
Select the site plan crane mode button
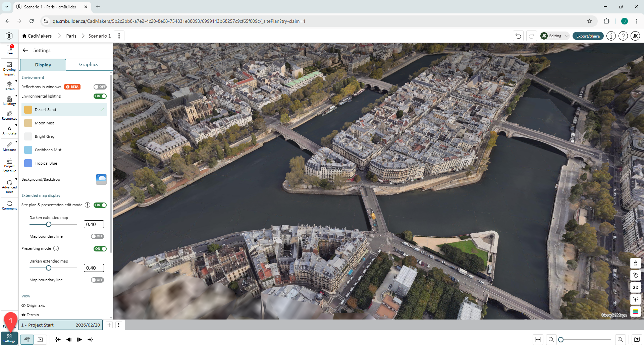(x=27, y=340)
